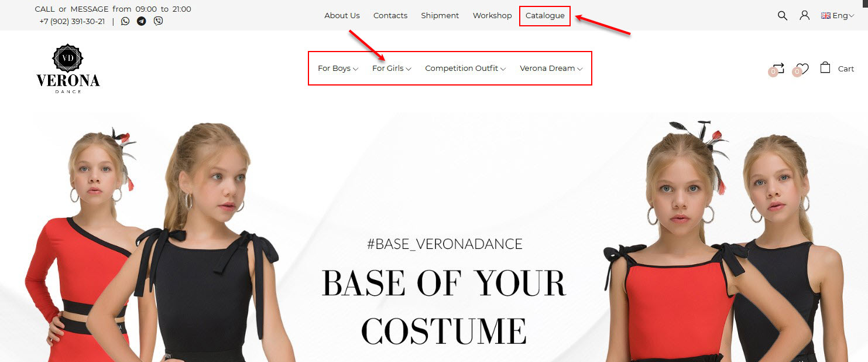The height and width of the screenshot is (362, 868).
Task: Open the Catalogue menu item
Action: point(545,16)
